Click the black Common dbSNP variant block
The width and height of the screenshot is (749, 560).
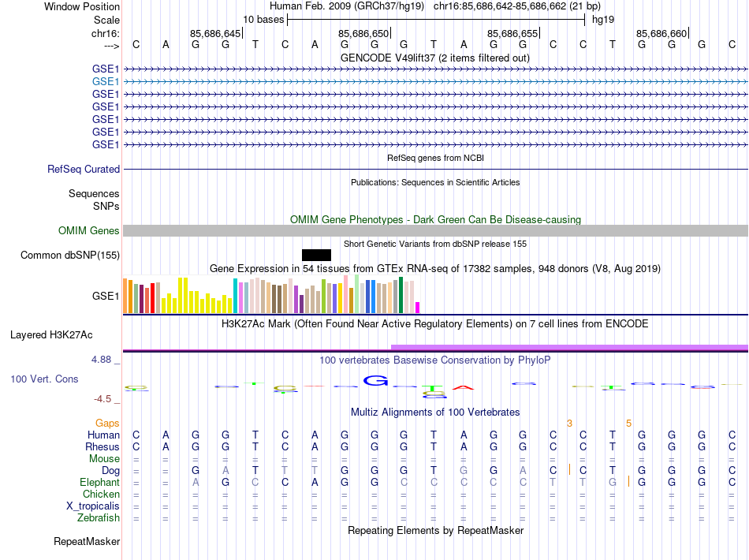[x=316, y=255]
